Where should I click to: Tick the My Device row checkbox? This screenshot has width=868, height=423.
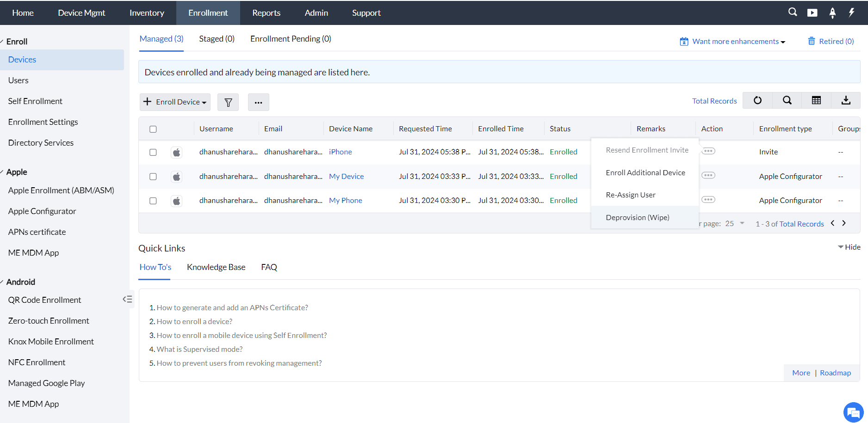click(x=153, y=177)
